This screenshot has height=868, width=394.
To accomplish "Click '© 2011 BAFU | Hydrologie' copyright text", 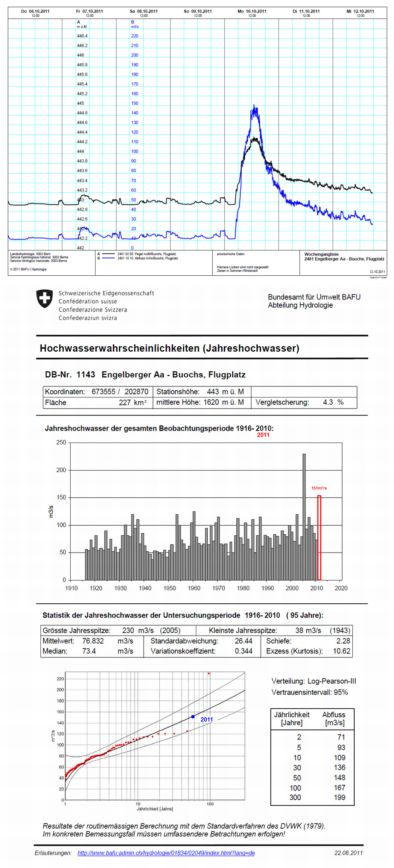I will pyautogui.click(x=28, y=269).
